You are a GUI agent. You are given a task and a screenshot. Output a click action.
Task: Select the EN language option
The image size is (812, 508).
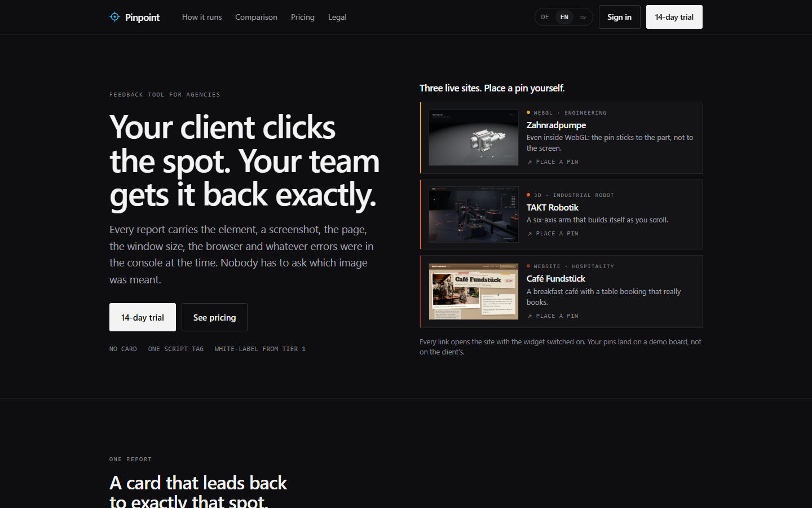click(564, 17)
